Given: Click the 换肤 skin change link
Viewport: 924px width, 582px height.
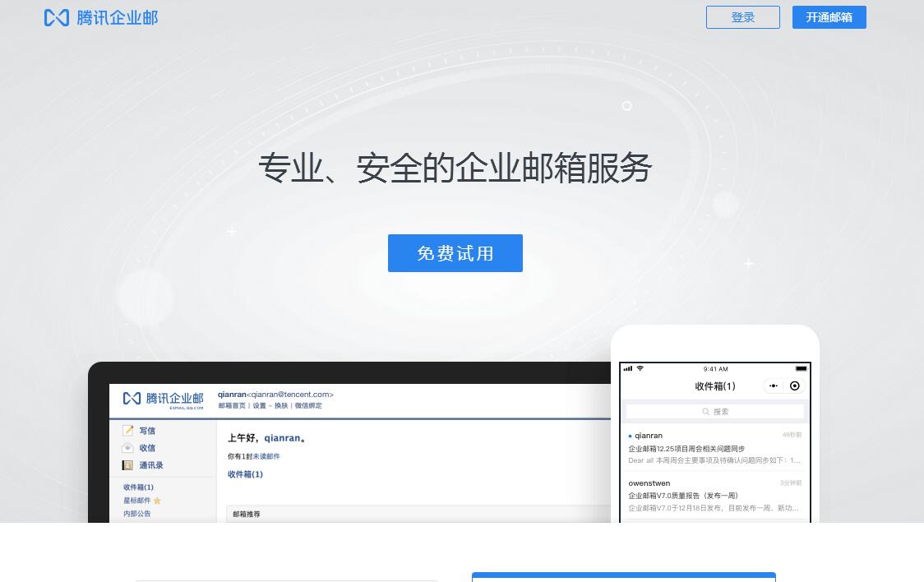Looking at the screenshot, I should 281,406.
